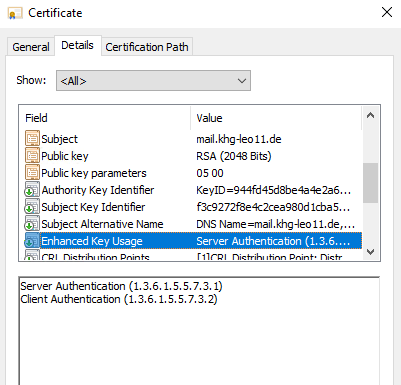The width and height of the screenshot is (401, 385).
Task: Select the Public key parameters row label
Action: (94, 173)
